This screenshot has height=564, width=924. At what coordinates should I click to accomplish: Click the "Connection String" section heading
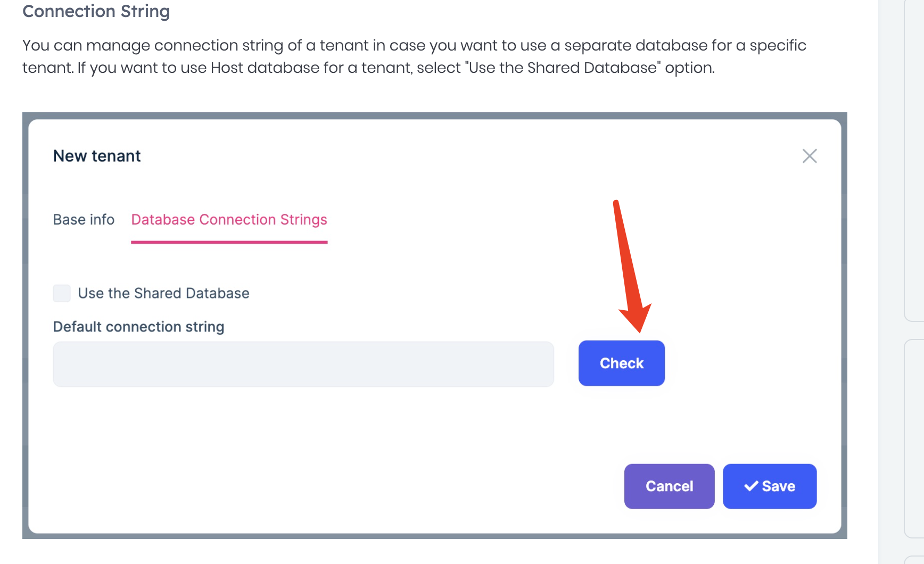tap(96, 11)
